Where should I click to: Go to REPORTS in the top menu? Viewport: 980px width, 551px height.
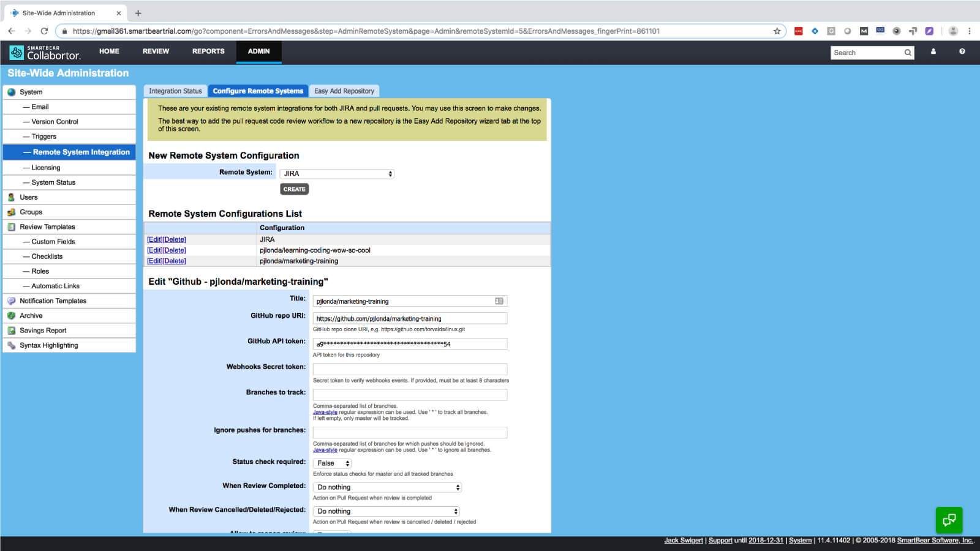click(208, 51)
